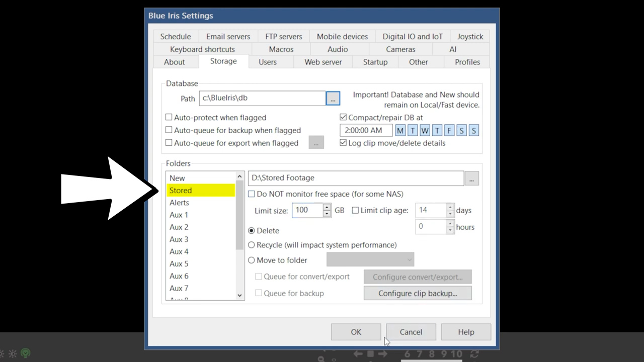Switch to Web server tab

coord(323,62)
